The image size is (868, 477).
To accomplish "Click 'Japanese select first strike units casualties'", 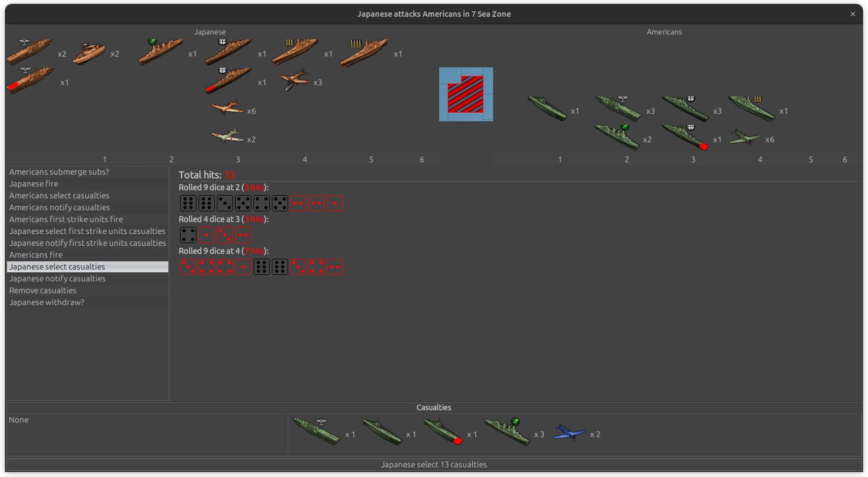I will tap(87, 231).
